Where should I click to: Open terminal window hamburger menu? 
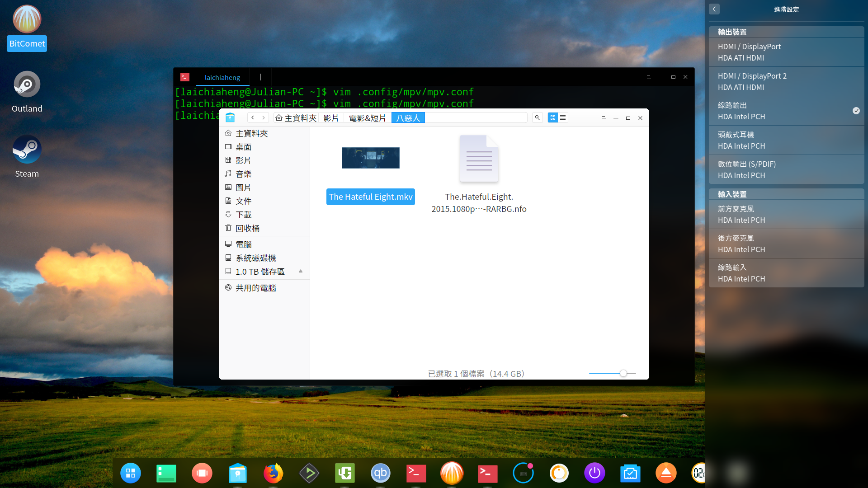649,77
